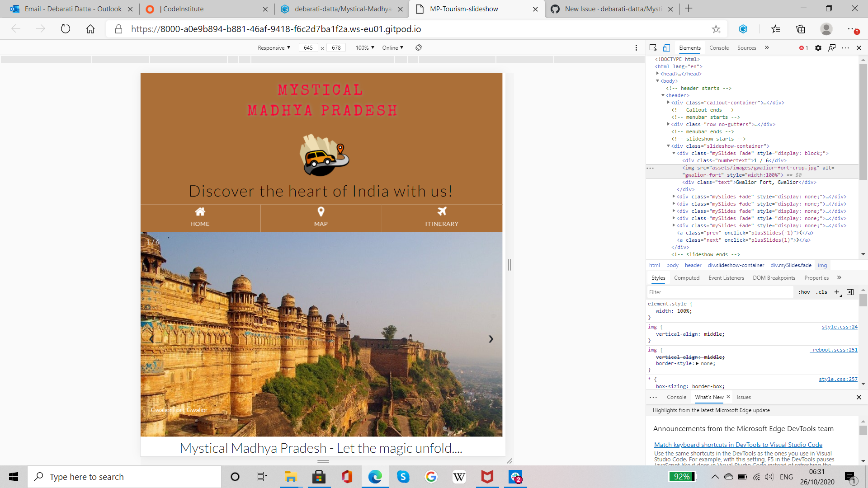Toggle element pseudo-states with :hov
The width and height of the screenshot is (868, 488).
click(805, 292)
